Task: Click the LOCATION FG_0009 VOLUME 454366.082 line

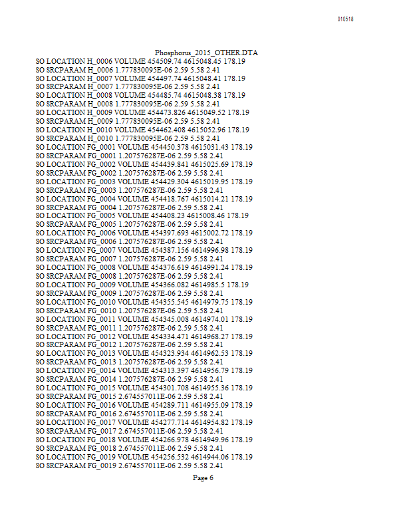Action: 142,285
